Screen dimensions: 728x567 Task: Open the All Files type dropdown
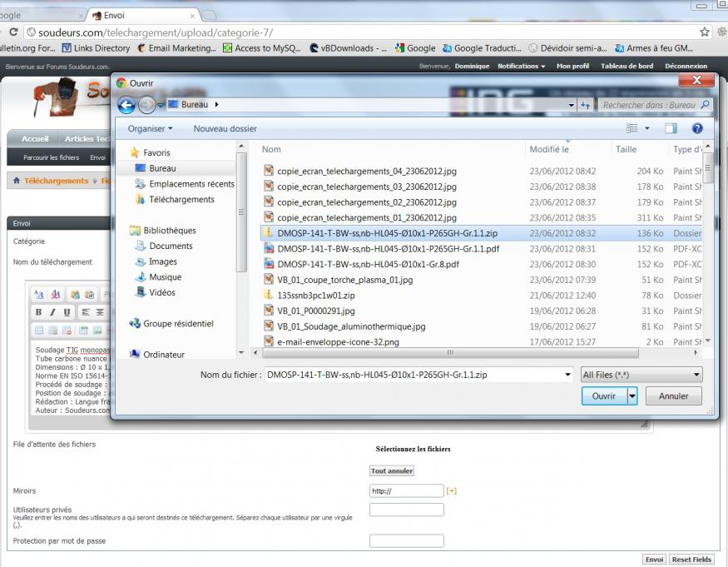pos(641,376)
